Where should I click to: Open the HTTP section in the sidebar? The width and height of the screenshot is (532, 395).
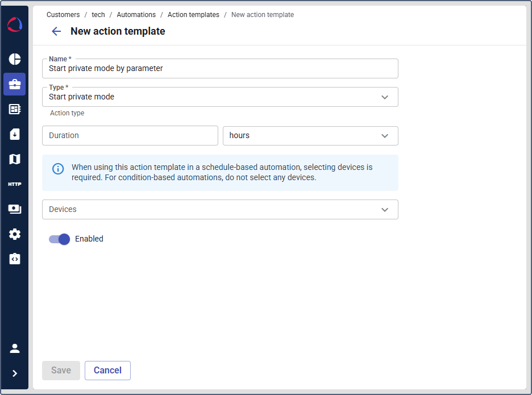[x=14, y=184]
